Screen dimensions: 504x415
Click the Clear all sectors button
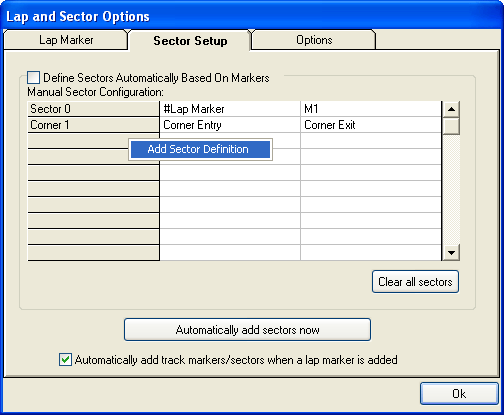[x=415, y=282]
